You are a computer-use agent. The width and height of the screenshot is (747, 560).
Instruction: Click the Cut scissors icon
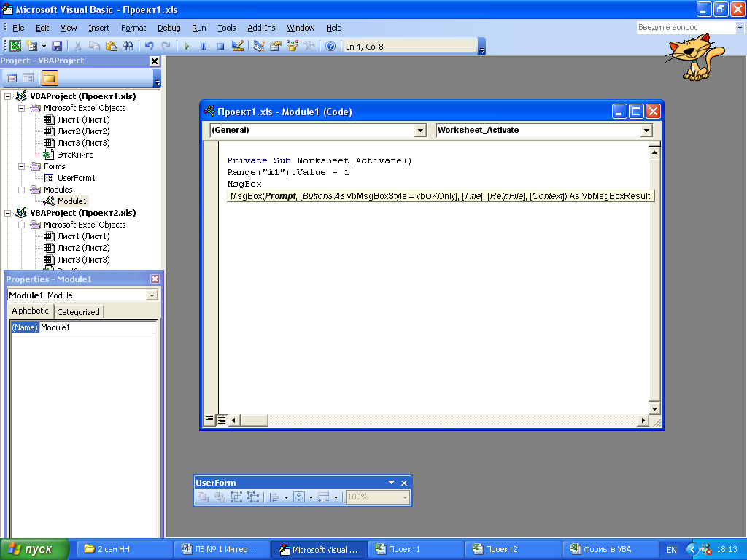coord(77,46)
